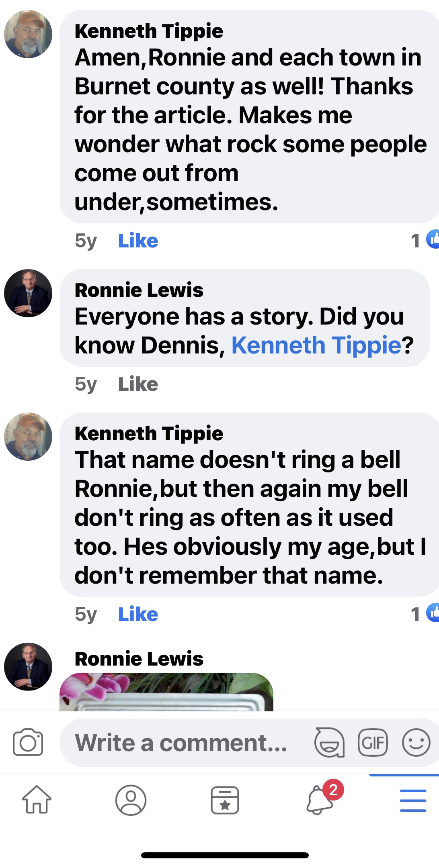Screen dimensions: 439x868
Task: Unlike Kenneth's "doesn't ring a bell" comment
Action: point(138,615)
